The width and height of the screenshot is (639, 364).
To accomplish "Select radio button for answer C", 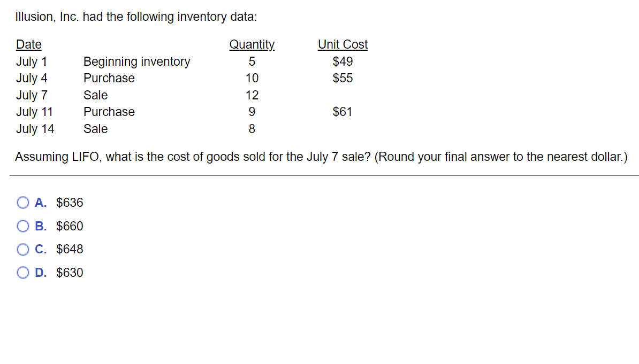I will [x=23, y=249].
